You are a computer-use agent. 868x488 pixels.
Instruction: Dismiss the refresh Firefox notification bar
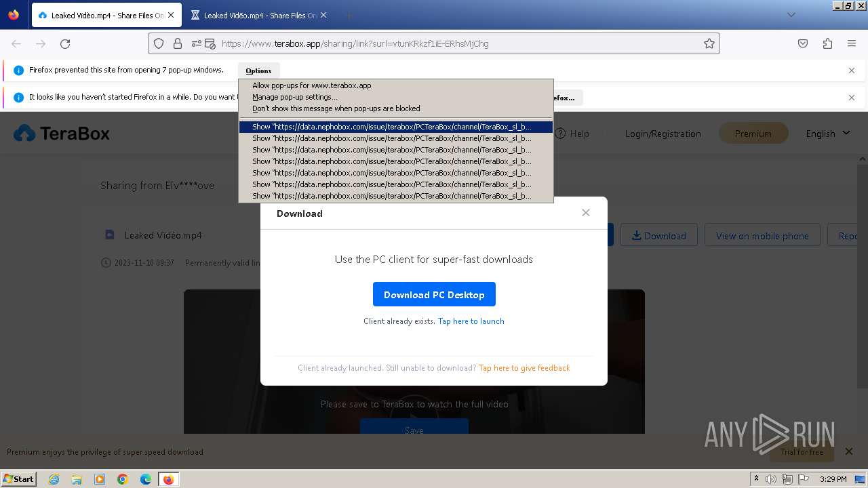[x=852, y=97]
